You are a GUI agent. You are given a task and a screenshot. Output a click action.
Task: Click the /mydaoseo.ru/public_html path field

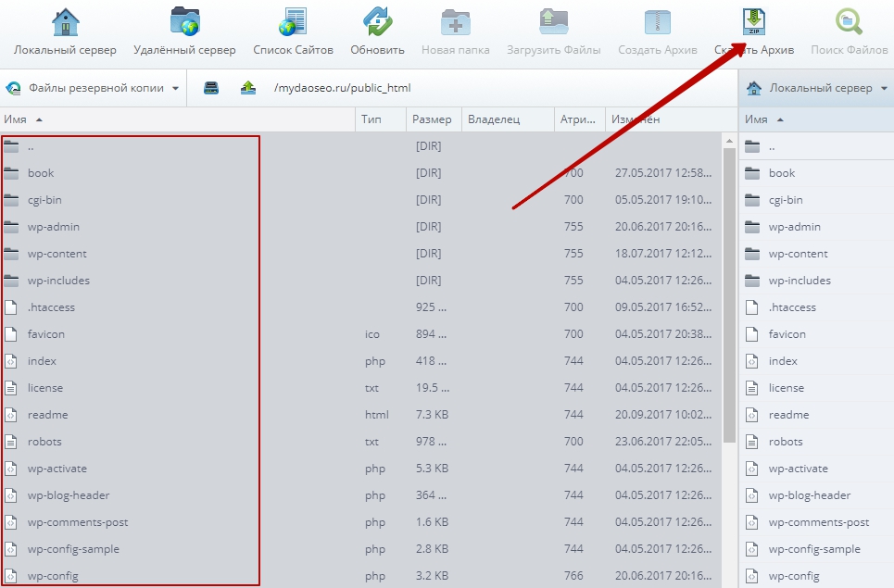pyautogui.click(x=342, y=88)
